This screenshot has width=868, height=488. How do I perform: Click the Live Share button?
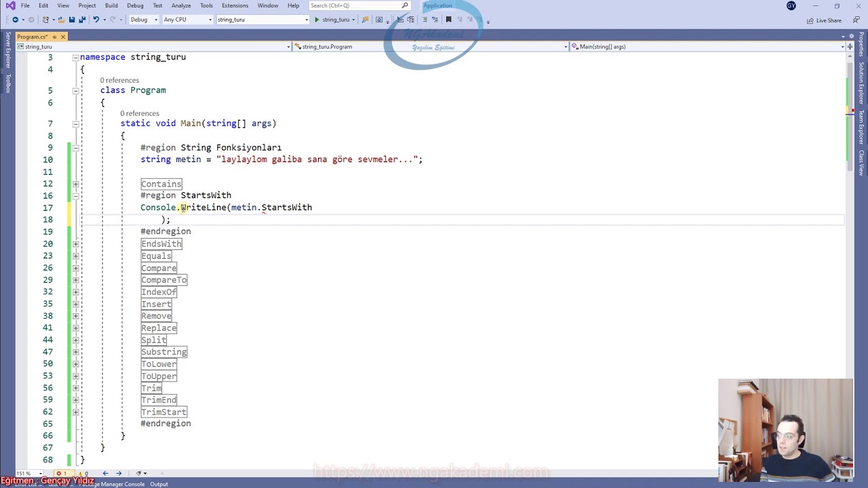[824, 20]
